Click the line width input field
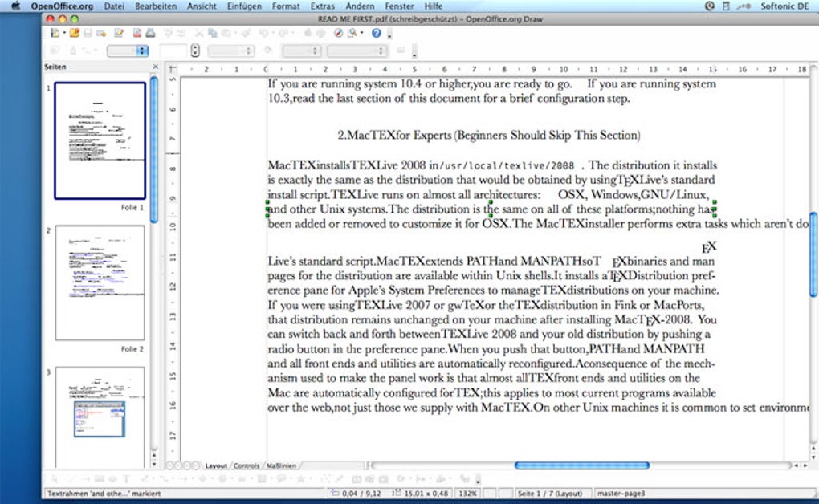819x504 pixels. pos(173,51)
